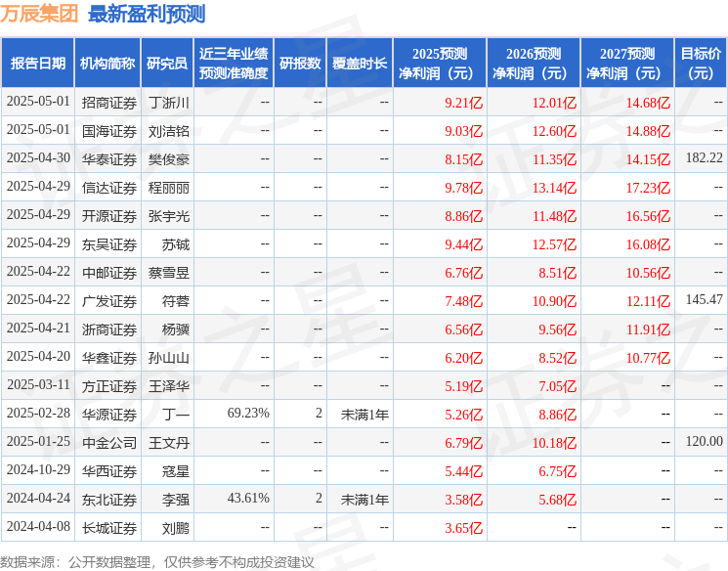This screenshot has height=571, width=728.
Task: Click the 69.23% accuracy value
Action: tap(248, 413)
